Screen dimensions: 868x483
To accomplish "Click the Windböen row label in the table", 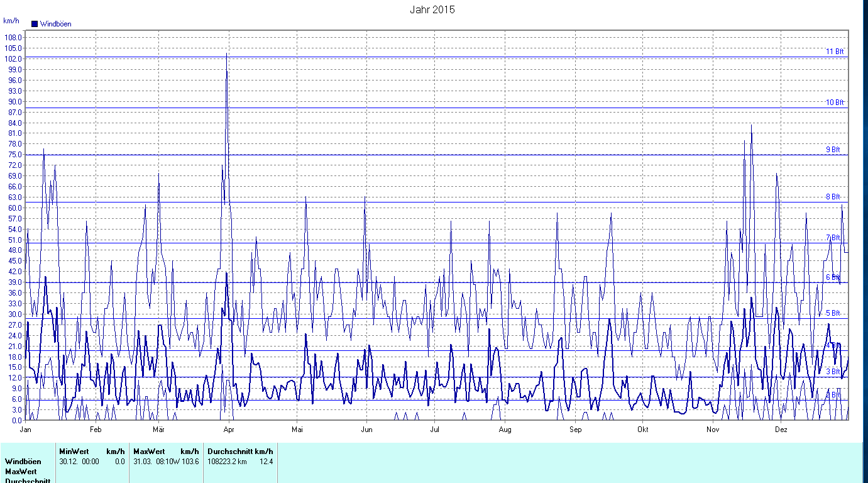I will pyautogui.click(x=23, y=462).
